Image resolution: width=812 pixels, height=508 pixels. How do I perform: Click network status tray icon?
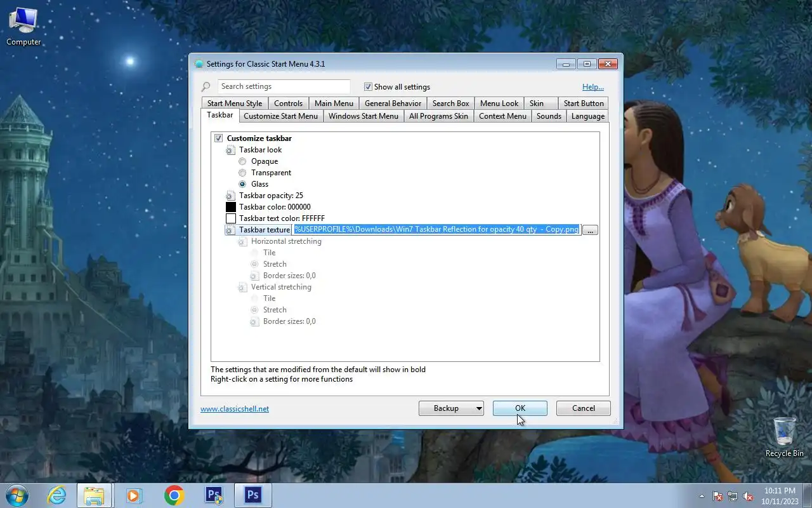click(733, 496)
